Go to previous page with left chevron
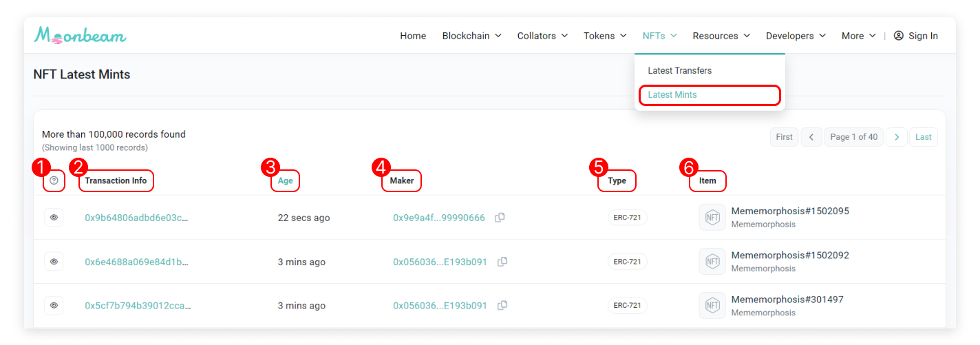Image resolution: width=980 pixels, height=345 pixels. pyautogui.click(x=811, y=137)
